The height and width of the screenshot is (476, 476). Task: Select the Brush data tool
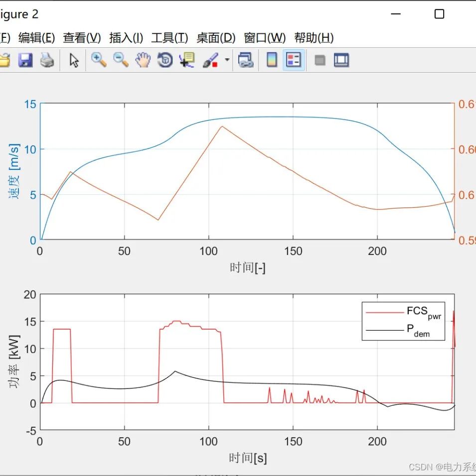point(210,60)
